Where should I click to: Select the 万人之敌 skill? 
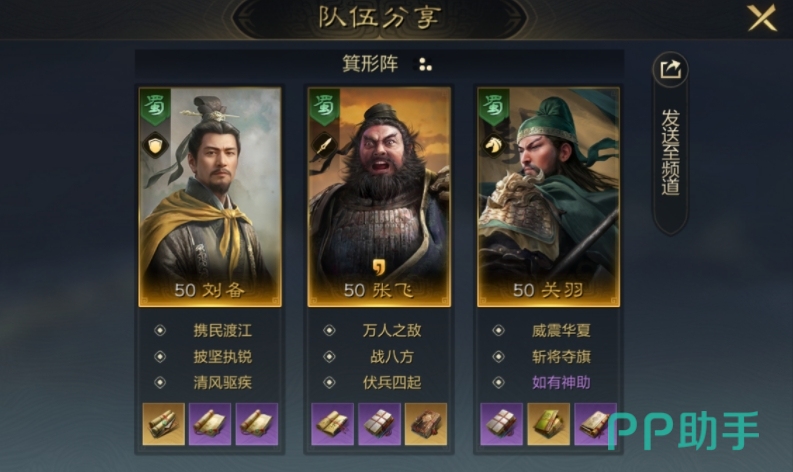pyautogui.click(x=392, y=330)
